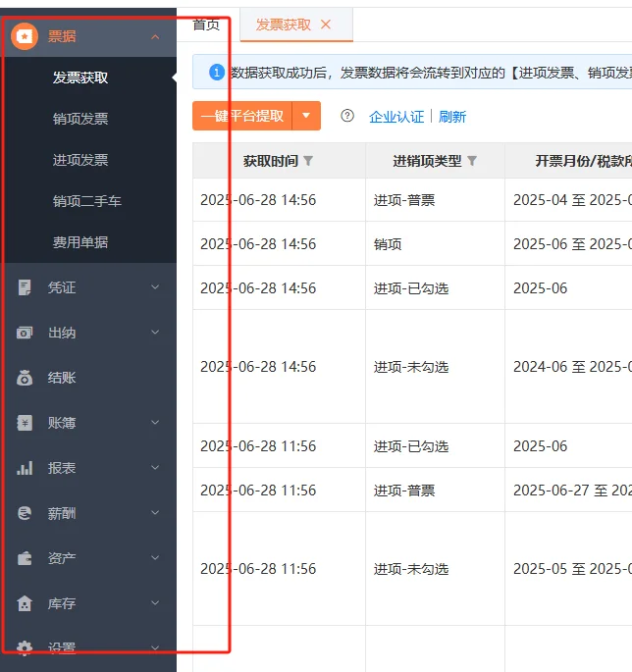
Task: Select 发票获取 in sidebar
Action: (x=80, y=78)
